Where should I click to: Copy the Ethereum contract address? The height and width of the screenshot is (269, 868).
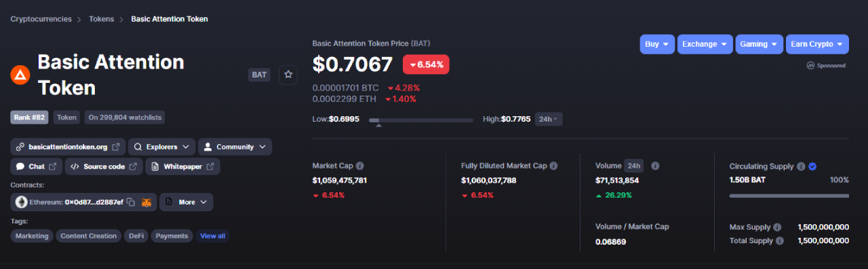tap(131, 202)
